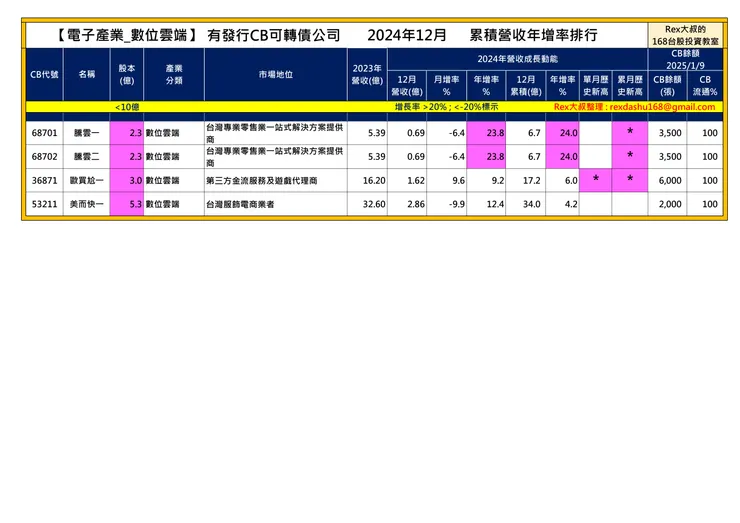Click monthly growth value -9.9
This screenshot has height=523, width=740.
[x=456, y=204]
